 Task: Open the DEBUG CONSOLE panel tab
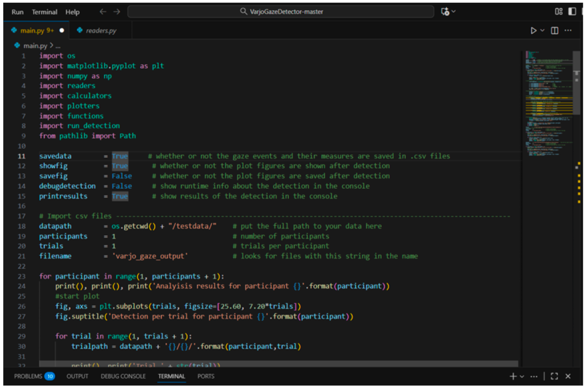pyautogui.click(x=123, y=376)
